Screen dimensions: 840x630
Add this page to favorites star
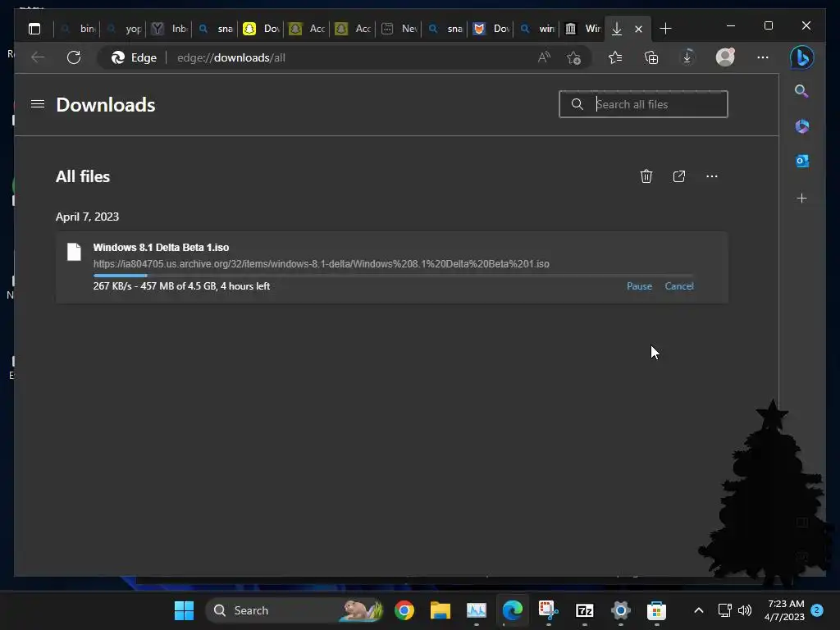(x=573, y=57)
